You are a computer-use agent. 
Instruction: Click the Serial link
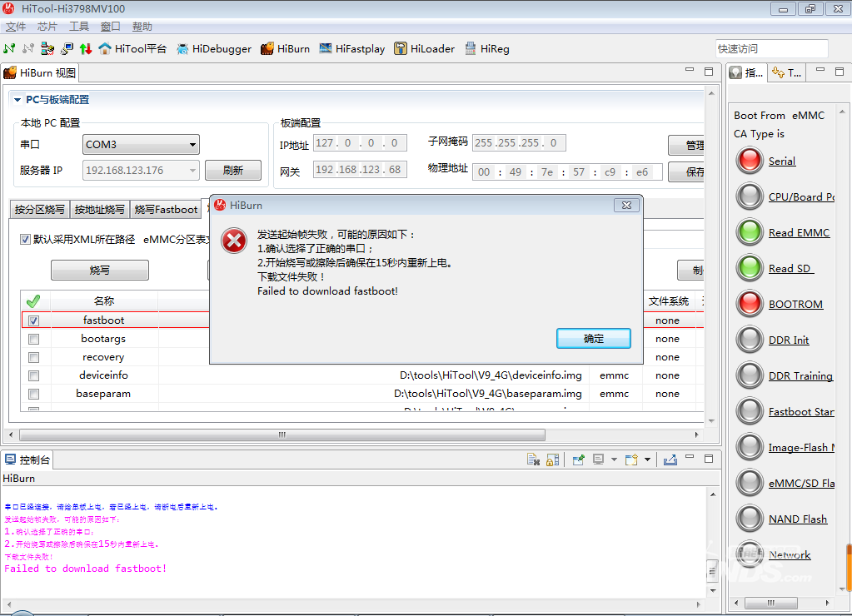click(x=782, y=161)
